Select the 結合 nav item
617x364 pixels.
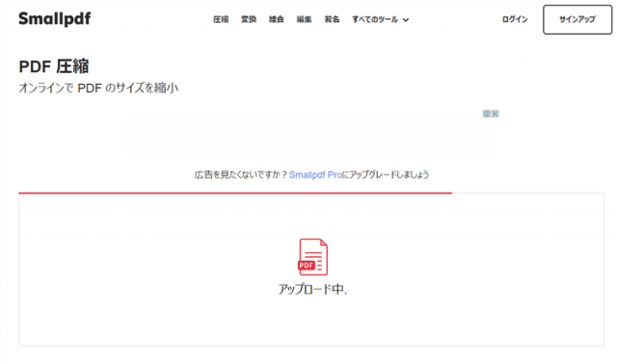pyautogui.click(x=277, y=19)
